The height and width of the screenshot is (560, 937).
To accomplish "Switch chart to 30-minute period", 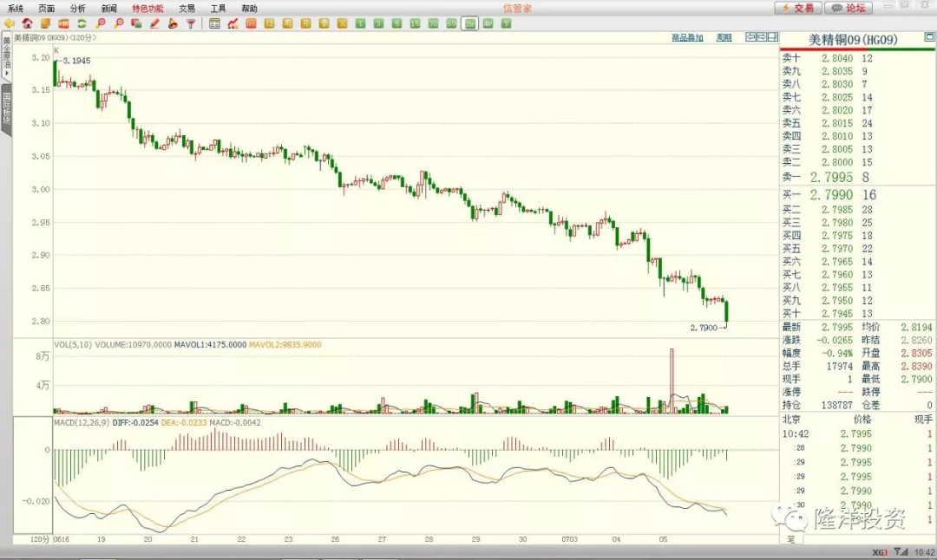I will pos(433,23).
